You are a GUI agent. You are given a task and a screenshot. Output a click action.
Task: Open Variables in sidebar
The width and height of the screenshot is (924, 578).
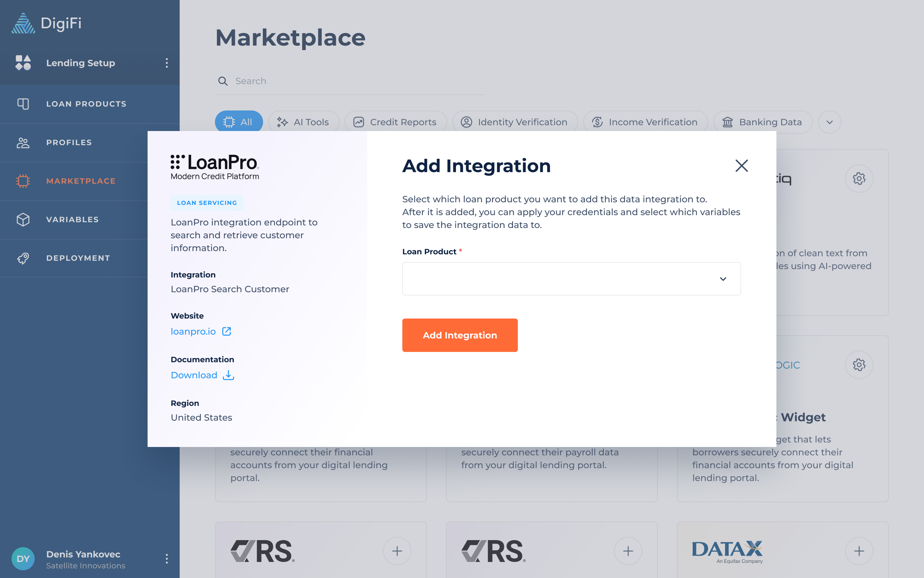90,220
